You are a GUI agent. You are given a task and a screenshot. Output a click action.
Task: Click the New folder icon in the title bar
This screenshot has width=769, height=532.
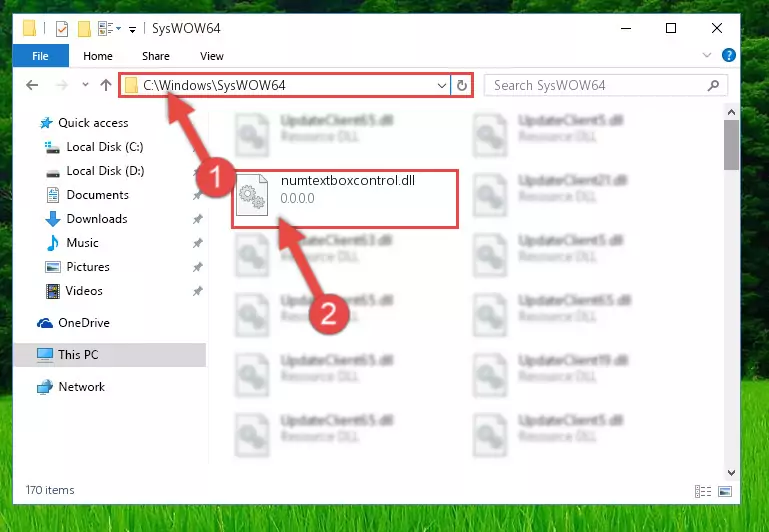84,29
